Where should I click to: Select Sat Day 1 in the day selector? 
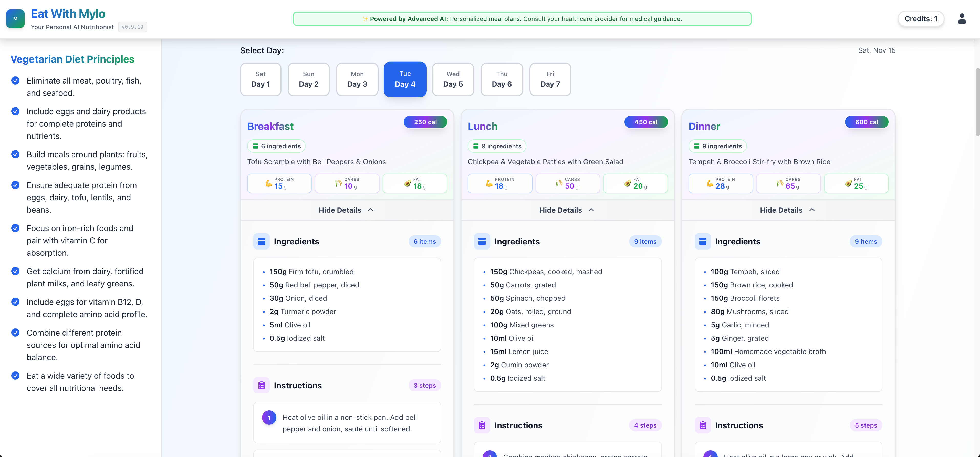click(x=260, y=79)
